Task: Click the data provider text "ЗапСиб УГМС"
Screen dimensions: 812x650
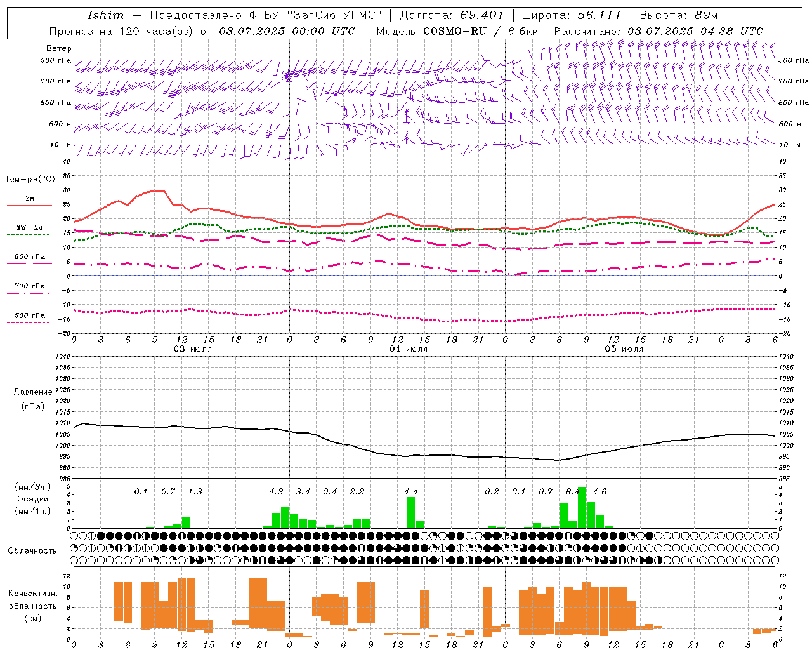Action: pos(335,15)
